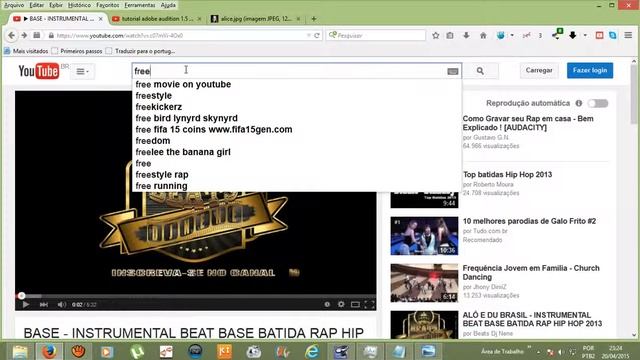640x360 pixels.
Task: Click autoplay info icon next to Reprodução automática
Action: (x=578, y=103)
